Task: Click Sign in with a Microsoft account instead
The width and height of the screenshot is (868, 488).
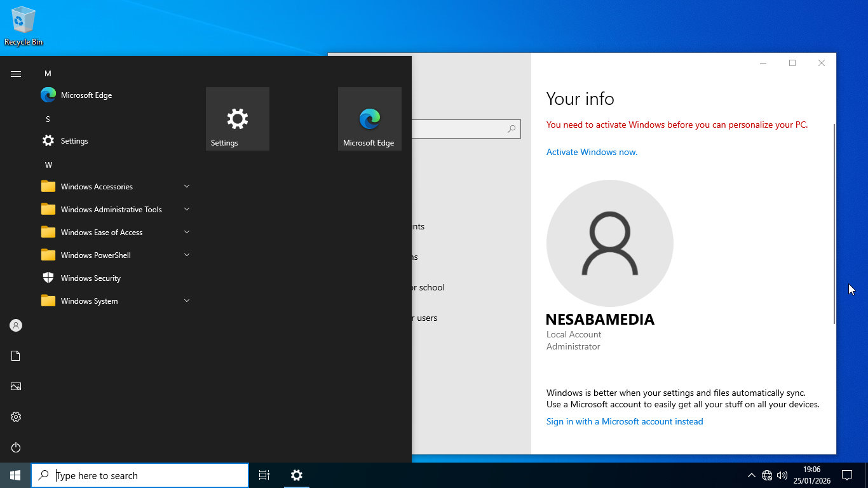Action: pyautogui.click(x=625, y=421)
